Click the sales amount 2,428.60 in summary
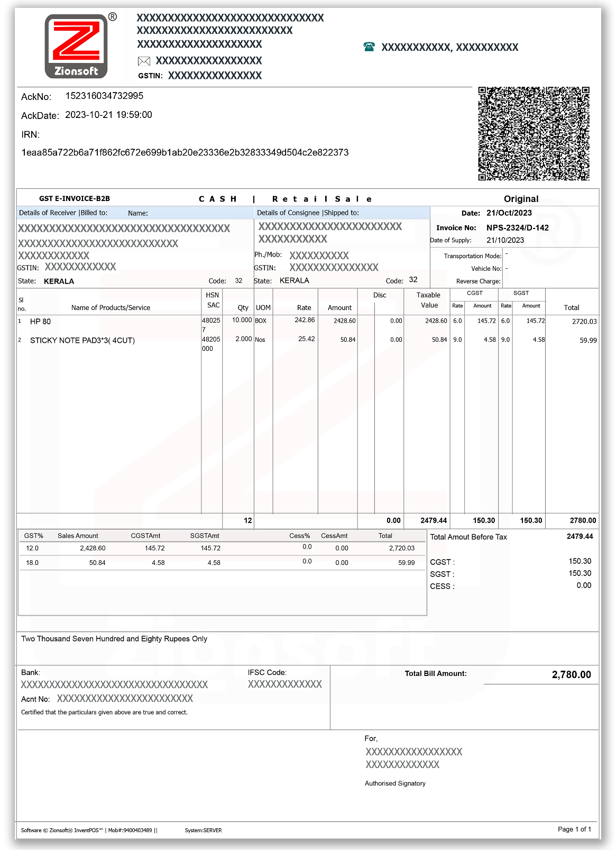This screenshot has height=850, width=616. click(93, 549)
